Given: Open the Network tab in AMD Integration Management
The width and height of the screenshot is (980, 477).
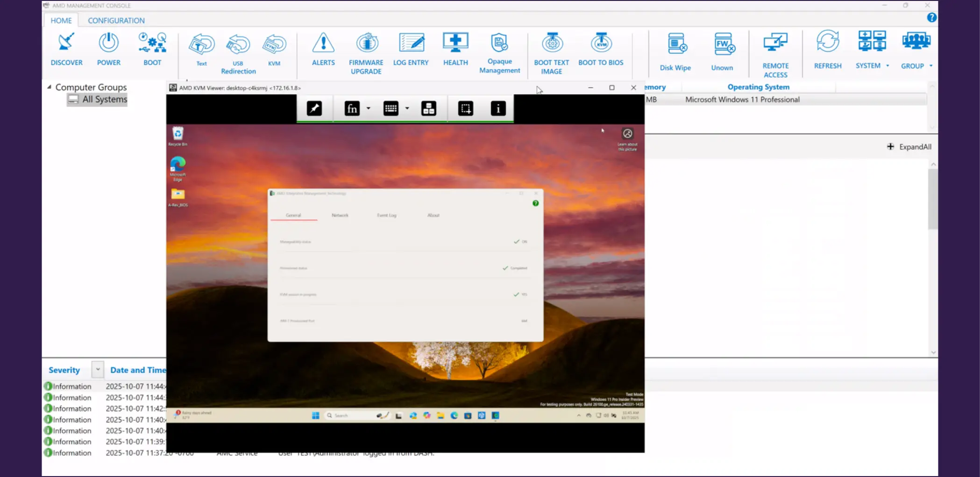Looking at the screenshot, I should point(340,215).
